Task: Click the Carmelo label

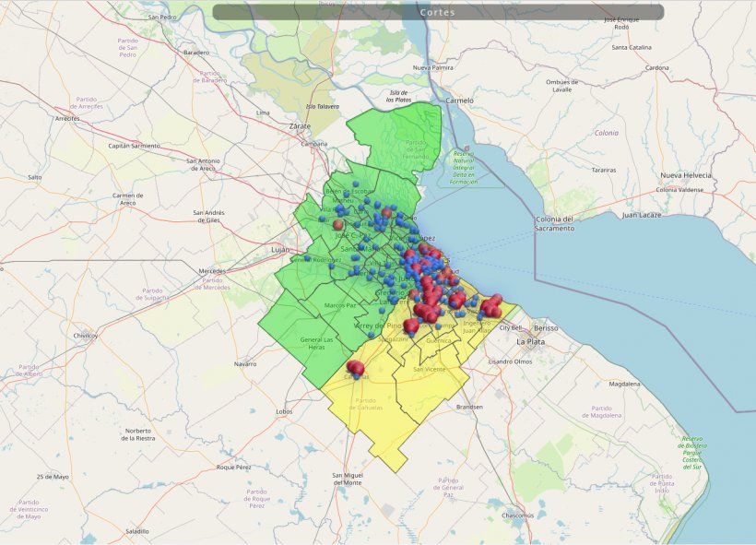Action: pyautogui.click(x=459, y=101)
